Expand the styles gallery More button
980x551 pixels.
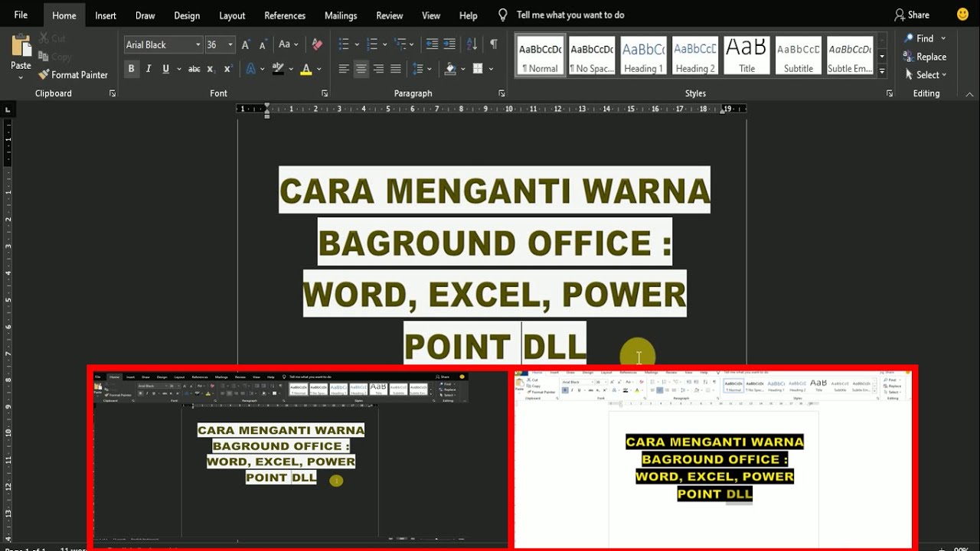[x=882, y=72]
